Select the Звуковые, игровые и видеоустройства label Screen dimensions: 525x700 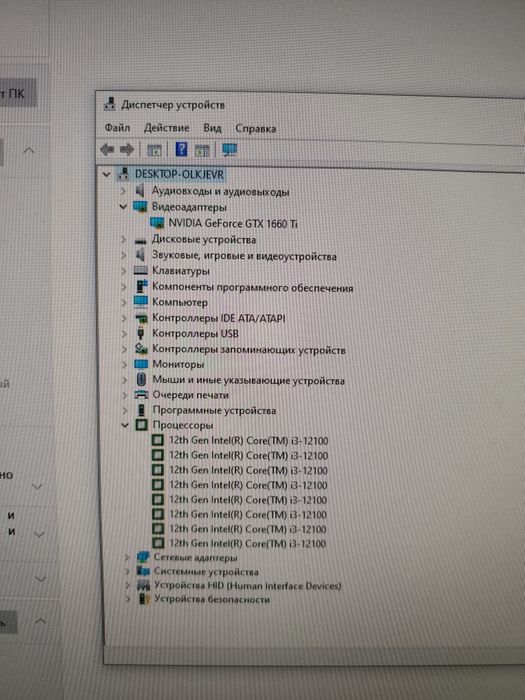click(244, 256)
